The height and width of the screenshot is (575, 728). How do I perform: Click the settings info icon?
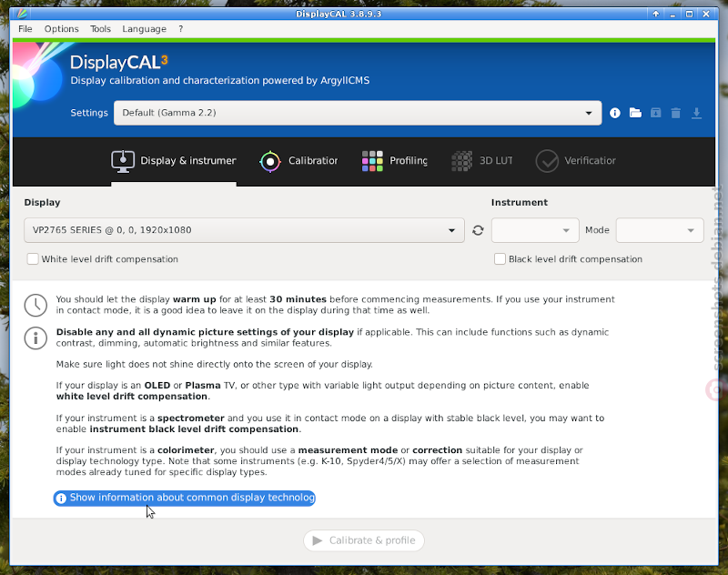[615, 113]
